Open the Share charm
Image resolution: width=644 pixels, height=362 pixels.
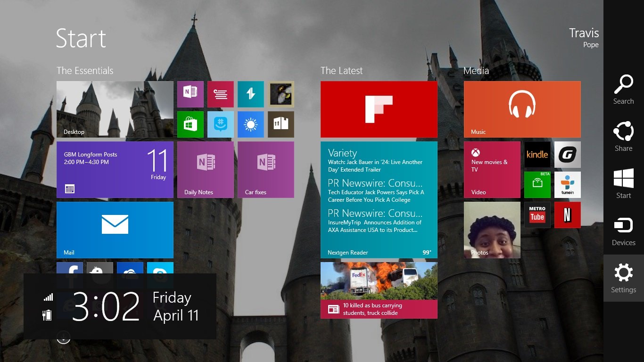(623, 137)
